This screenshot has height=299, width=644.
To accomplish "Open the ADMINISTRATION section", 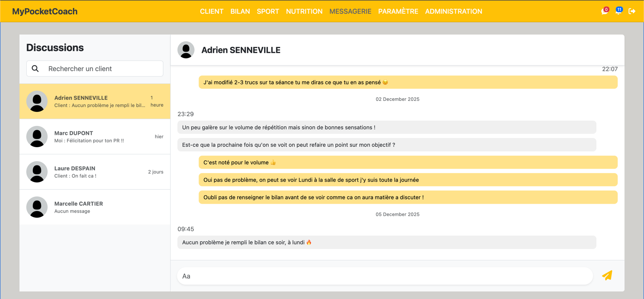I will point(453,11).
